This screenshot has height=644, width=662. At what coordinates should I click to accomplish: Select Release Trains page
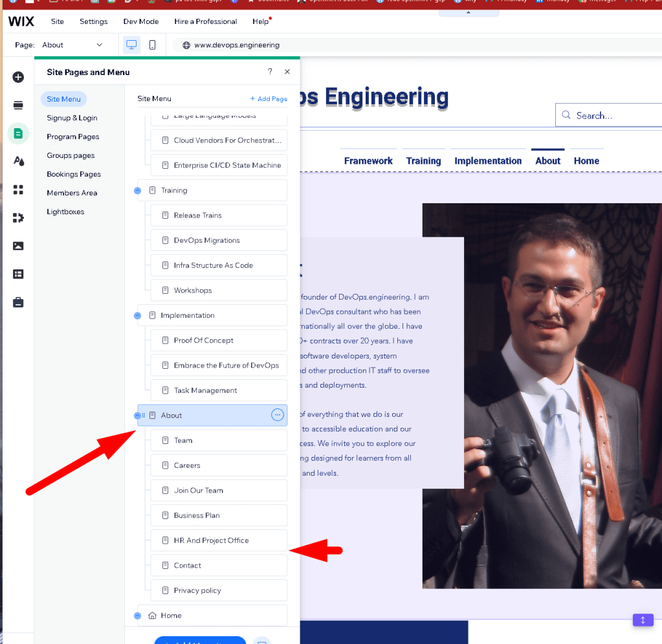(x=219, y=216)
